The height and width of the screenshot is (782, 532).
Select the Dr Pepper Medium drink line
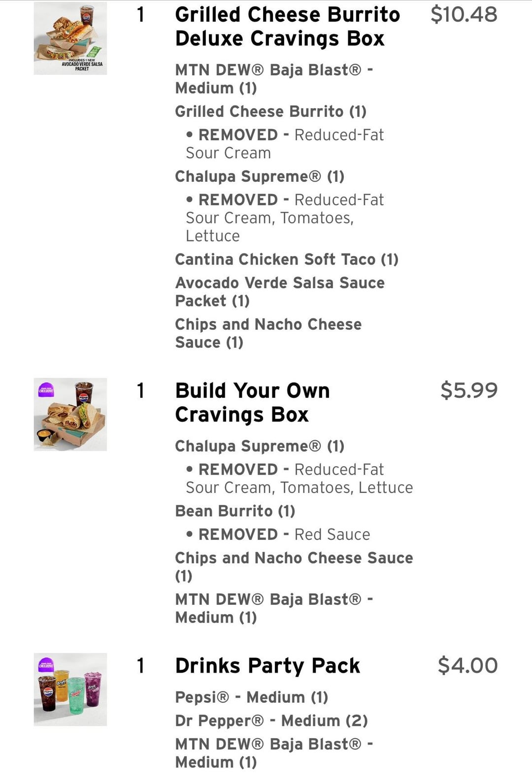[x=271, y=721]
